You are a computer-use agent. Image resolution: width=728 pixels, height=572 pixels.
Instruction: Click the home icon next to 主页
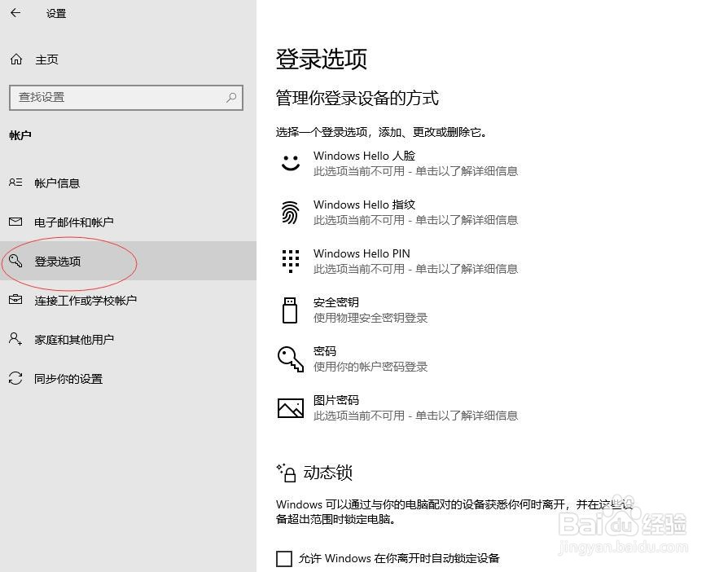16,59
